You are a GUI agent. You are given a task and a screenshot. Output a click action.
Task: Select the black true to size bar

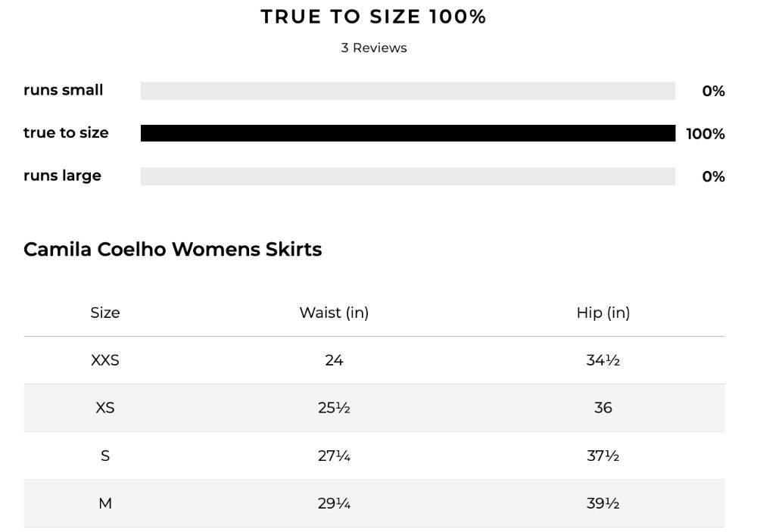point(408,133)
